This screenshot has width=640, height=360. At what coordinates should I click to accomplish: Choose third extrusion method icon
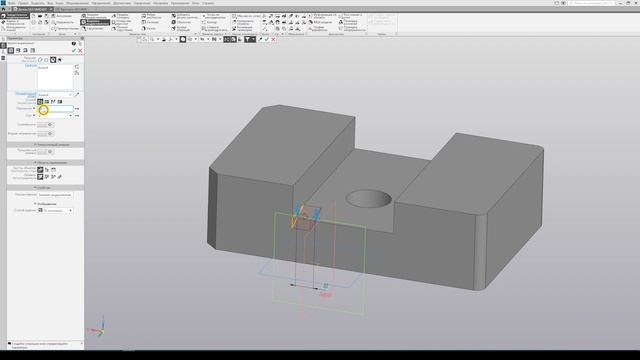coord(53,102)
